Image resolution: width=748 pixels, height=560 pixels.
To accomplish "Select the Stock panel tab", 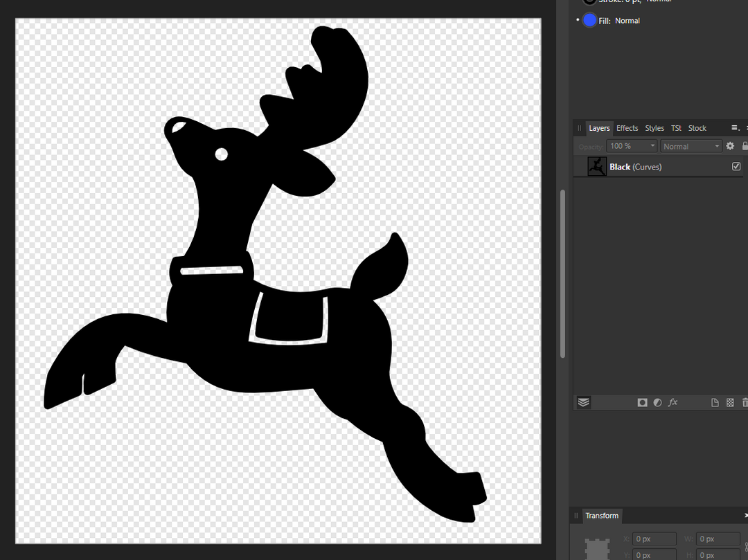I will (697, 127).
